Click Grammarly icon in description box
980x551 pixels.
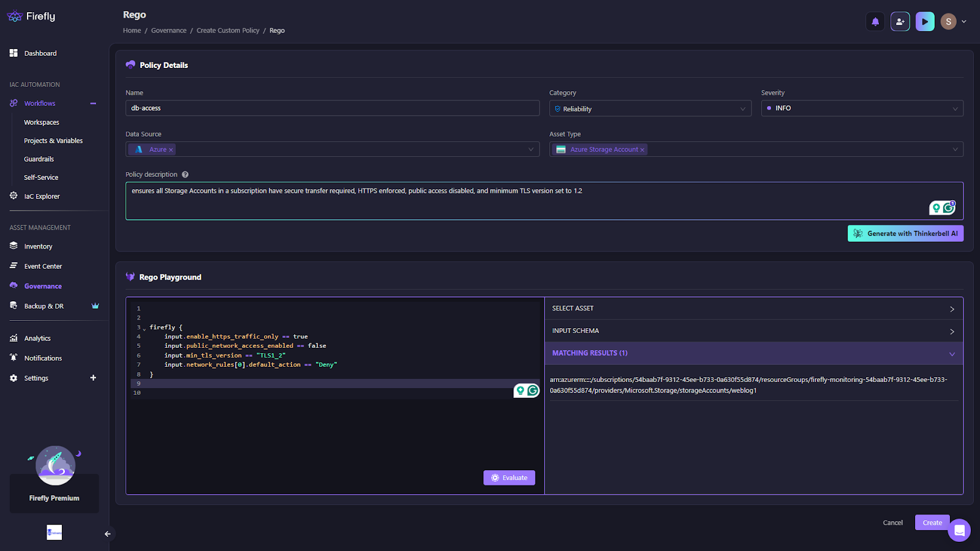(949, 208)
